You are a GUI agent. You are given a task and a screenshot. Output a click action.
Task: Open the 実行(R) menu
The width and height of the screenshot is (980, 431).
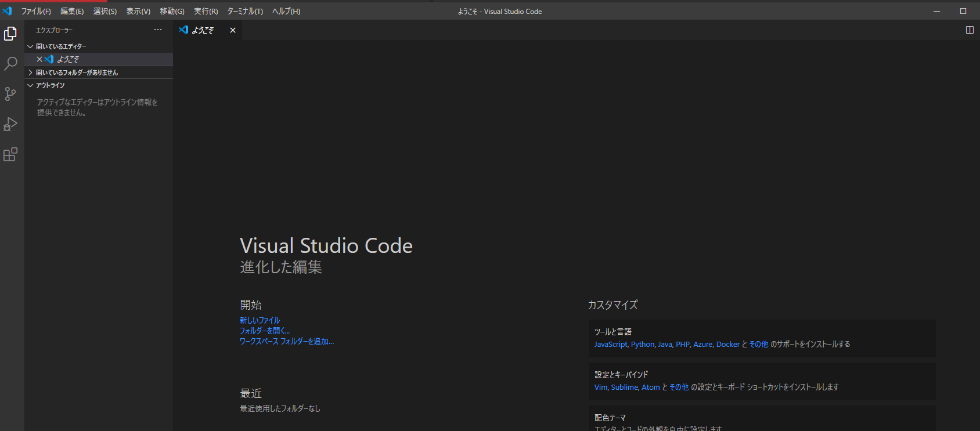click(x=206, y=12)
